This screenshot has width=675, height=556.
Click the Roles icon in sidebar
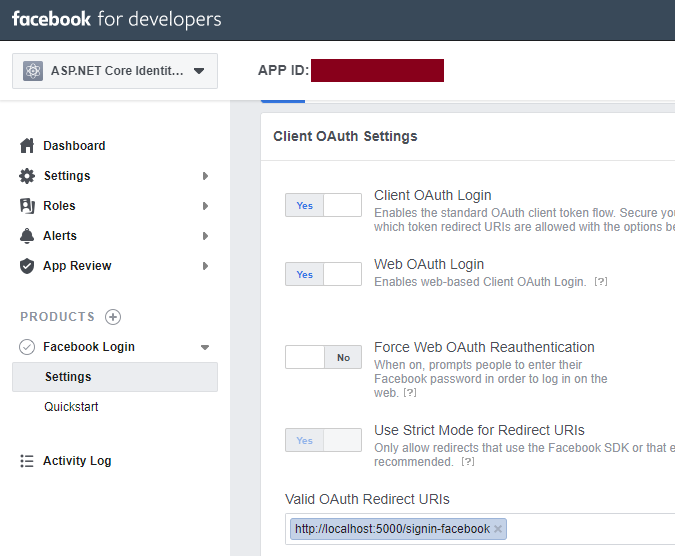pyautogui.click(x=27, y=206)
